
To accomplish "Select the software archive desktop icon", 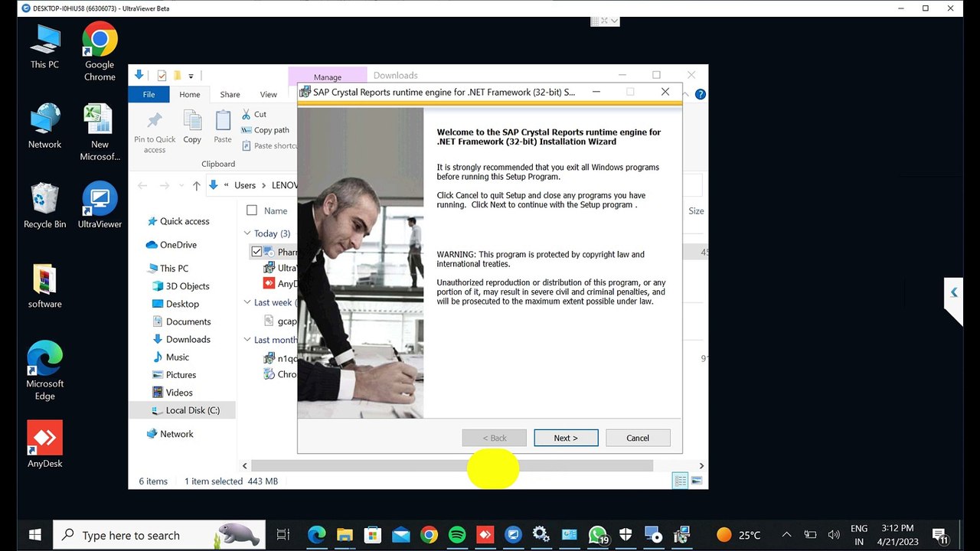I will click(44, 286).
